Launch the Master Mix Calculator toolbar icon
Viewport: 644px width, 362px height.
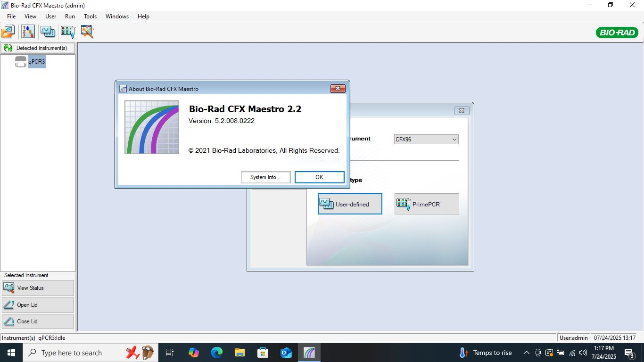coord(28,32)
